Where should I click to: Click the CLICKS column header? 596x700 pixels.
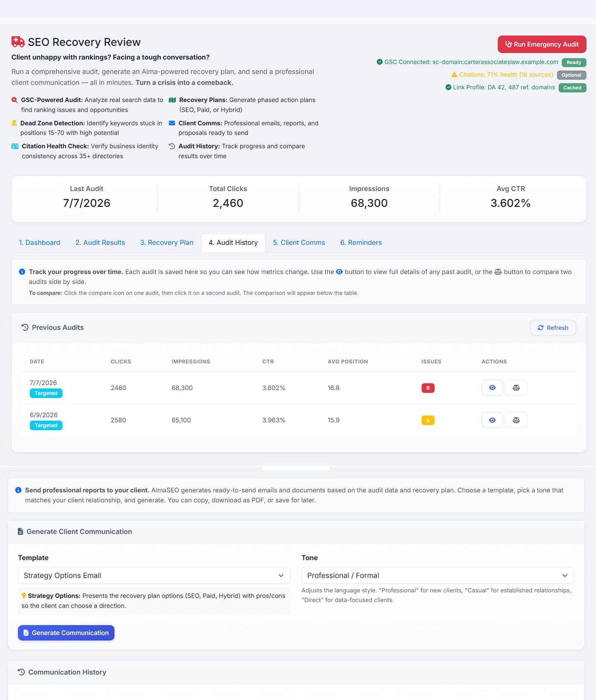121,362
